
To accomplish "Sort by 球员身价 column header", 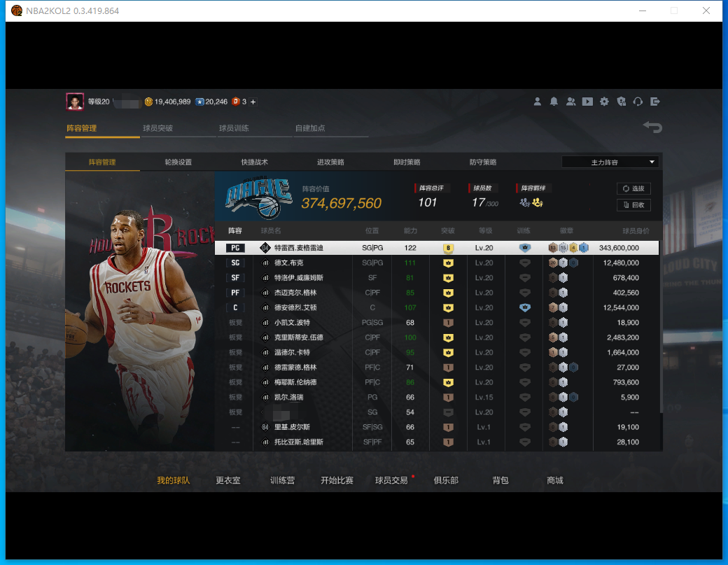I will (636, 231).
